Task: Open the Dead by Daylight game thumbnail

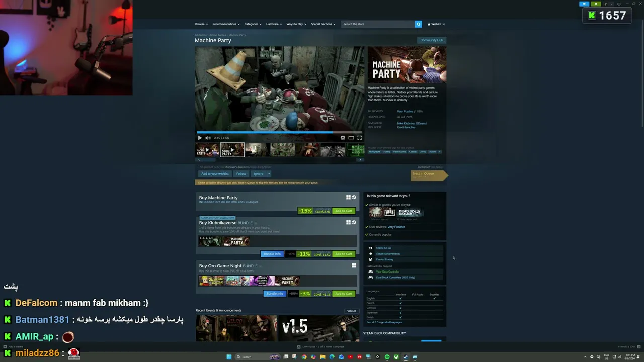Action: pos(409,213)
